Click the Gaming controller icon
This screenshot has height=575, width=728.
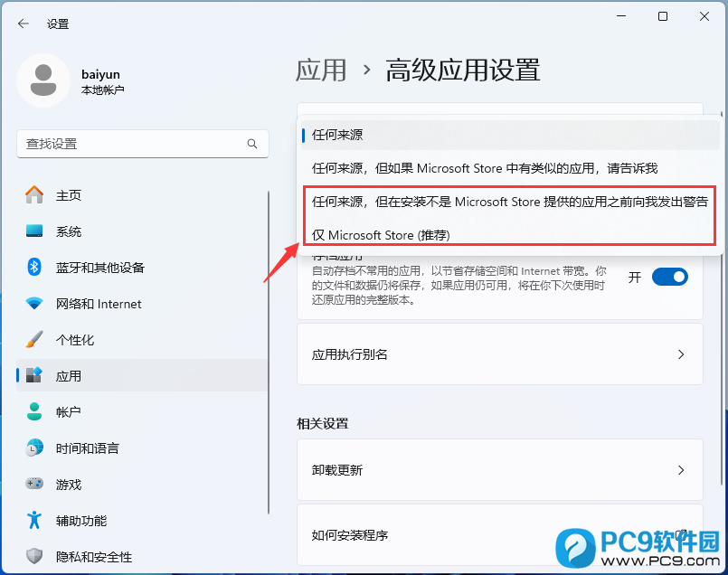[34, 484]
